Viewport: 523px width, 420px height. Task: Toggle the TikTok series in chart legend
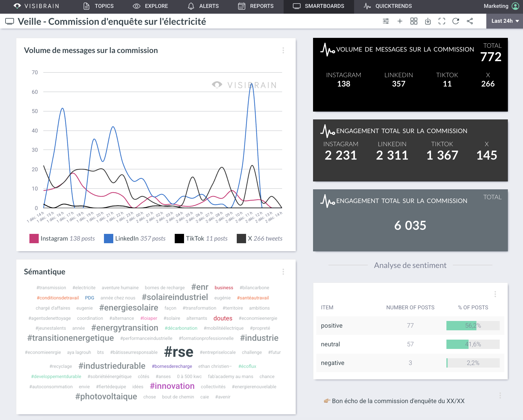pos(201,239)
